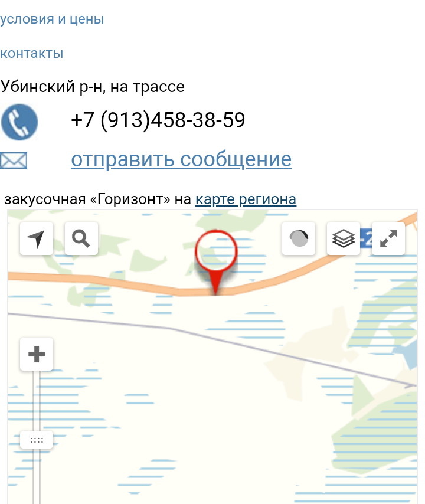Open the "отправить сообщение" link
This screenshot has height=504, width=425.
click(181, 160)
